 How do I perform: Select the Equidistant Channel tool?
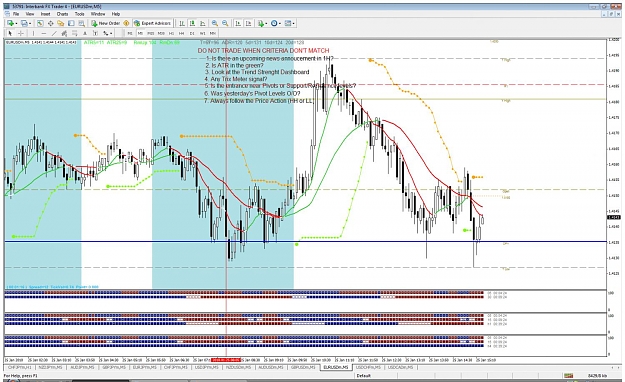click(x=64, y=33)
